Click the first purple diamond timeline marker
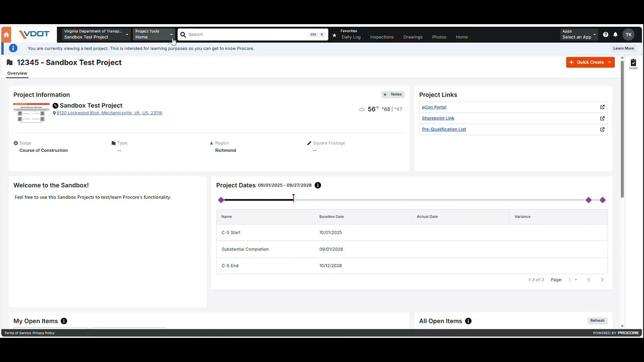The image size is (644, 362). click(221, 200)
